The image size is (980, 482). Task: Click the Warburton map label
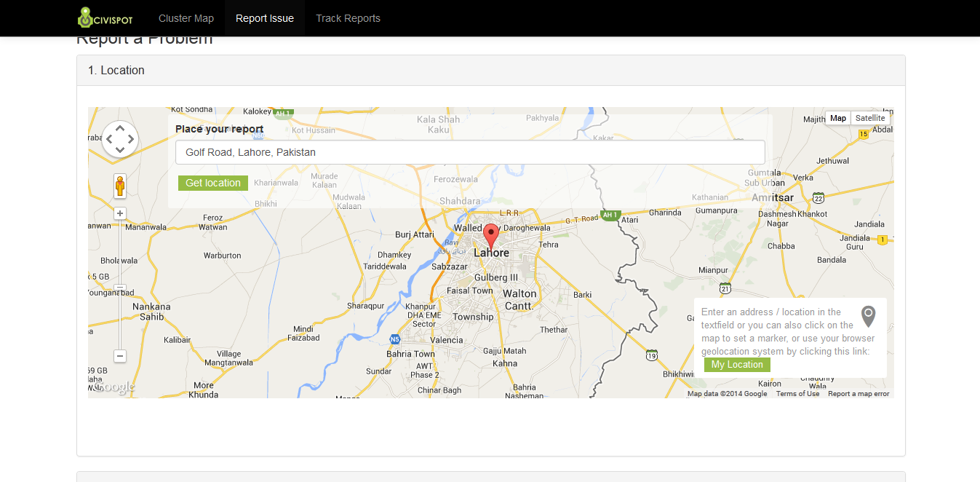(222, 256)
